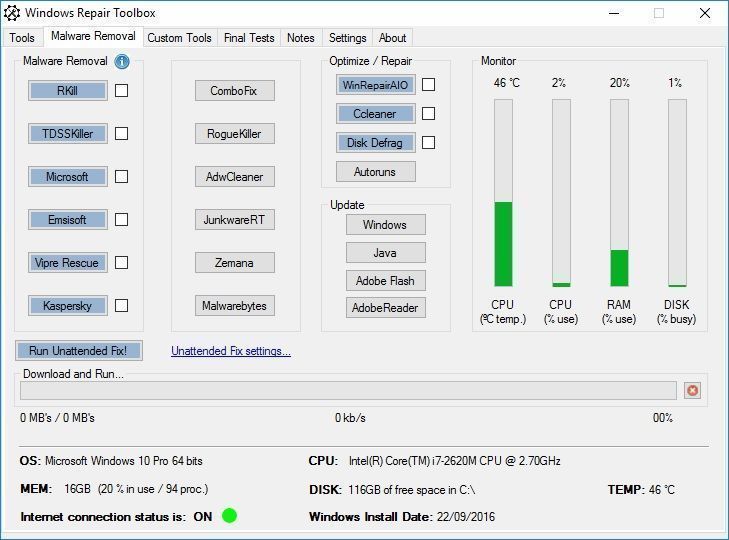
Task: Select the Malware Removal tab
Action: [x=93, y=36]
